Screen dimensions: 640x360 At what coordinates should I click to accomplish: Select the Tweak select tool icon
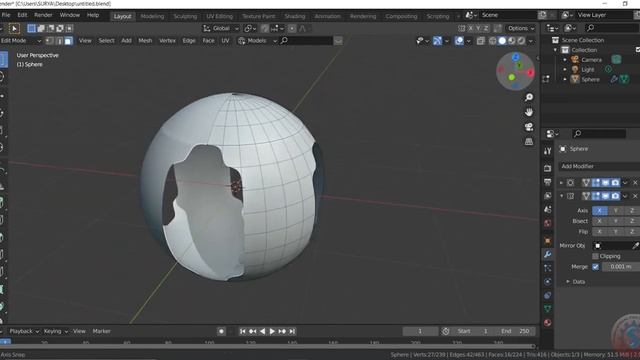tap(14, 29)
